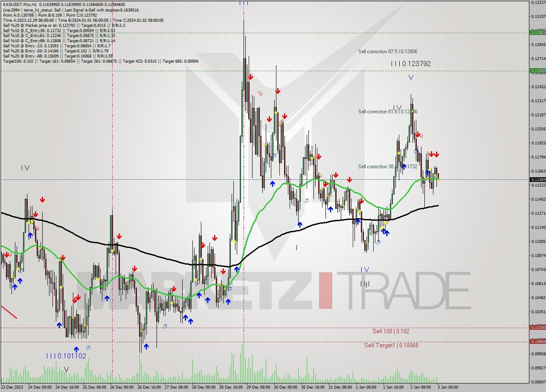Click the 'Sell %10 @ C_Entry61' line
The image size is (546, 392).
click(59, 35)
